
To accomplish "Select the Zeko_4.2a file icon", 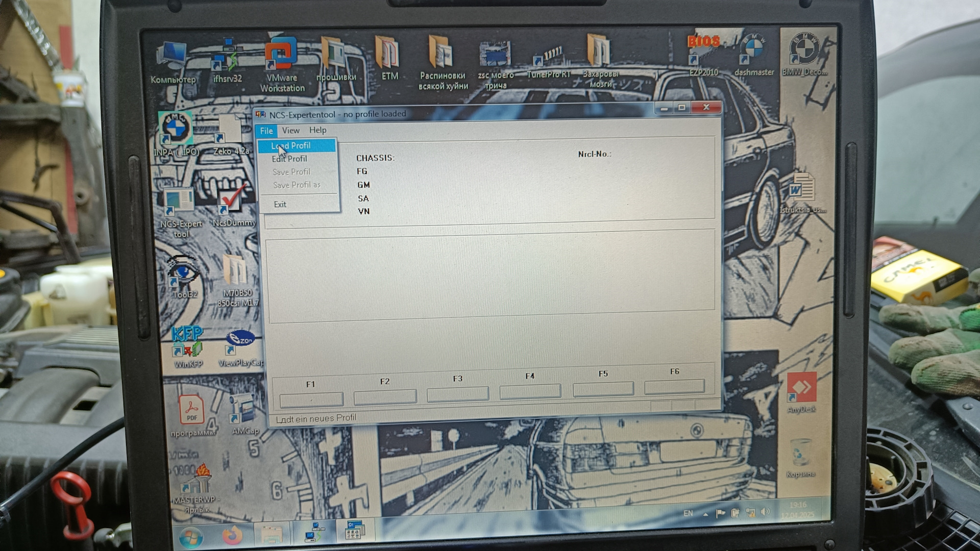I will click(x=231, y=135).
